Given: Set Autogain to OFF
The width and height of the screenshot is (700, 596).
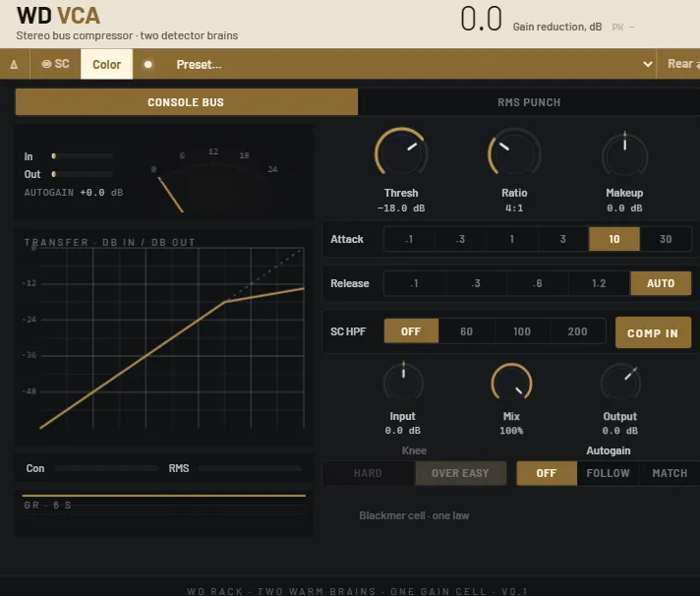Looking at the screenshot, I should pyautogui.click(x=547, y=473).
